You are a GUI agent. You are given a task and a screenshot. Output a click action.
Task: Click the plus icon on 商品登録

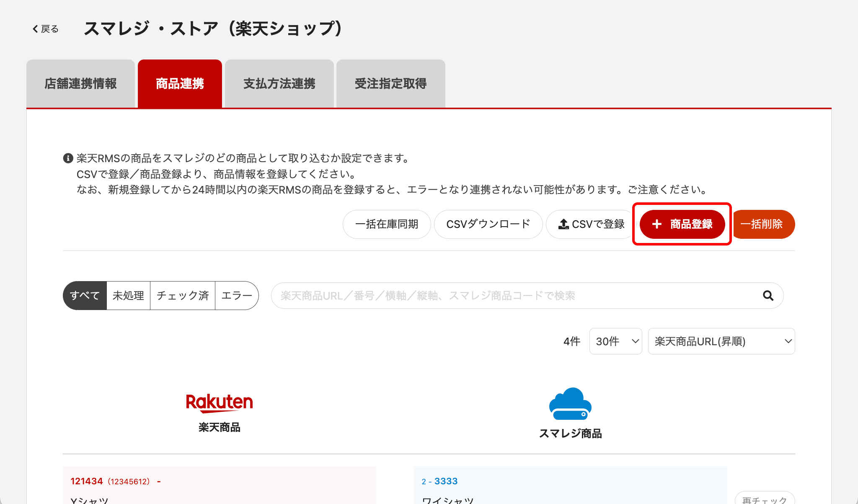click(x=657, y=224)
